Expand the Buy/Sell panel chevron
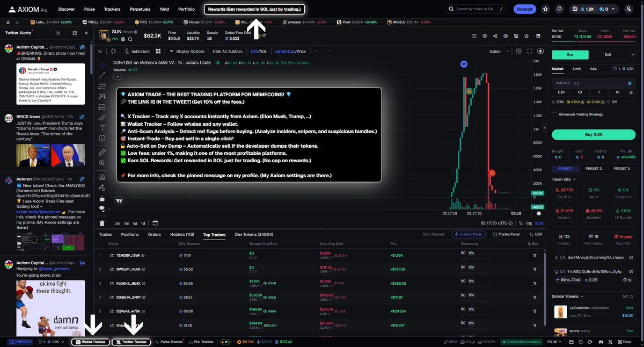The image size is (644, 347). (x=634, y=54)
